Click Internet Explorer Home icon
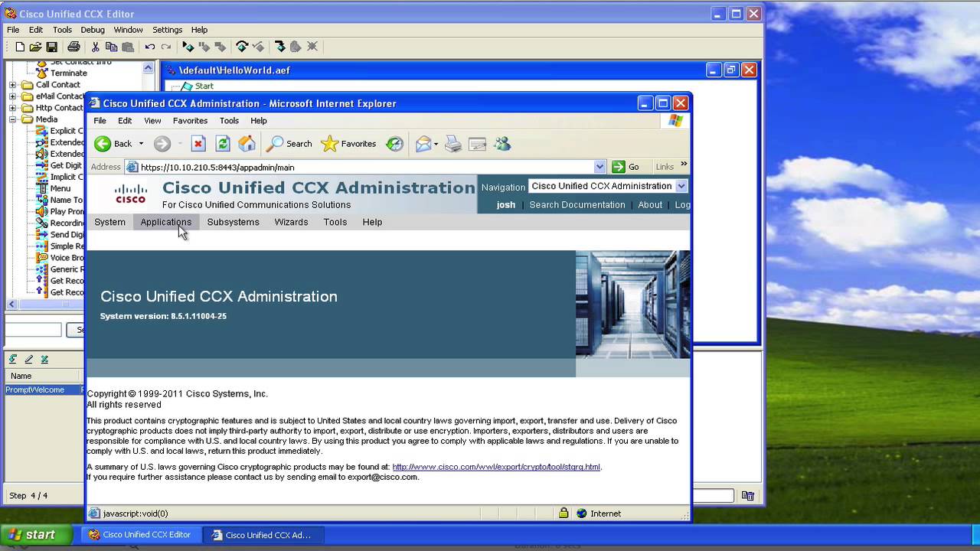Screen dimensions: 980x551 [247, 144]
